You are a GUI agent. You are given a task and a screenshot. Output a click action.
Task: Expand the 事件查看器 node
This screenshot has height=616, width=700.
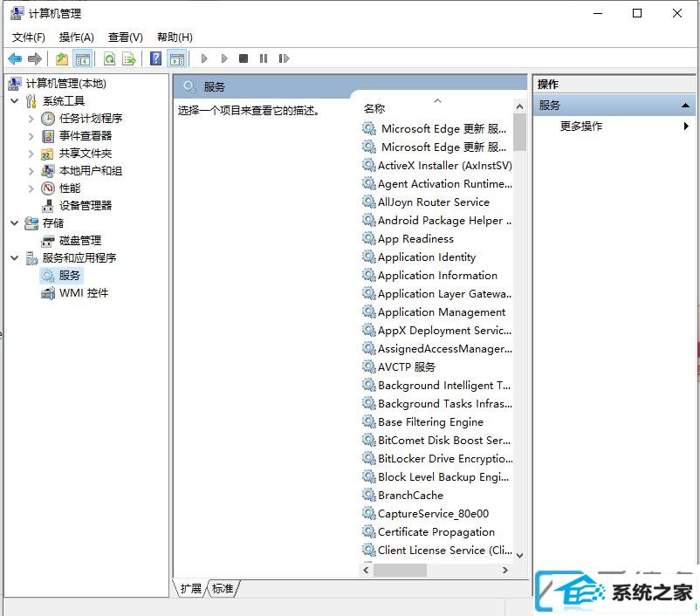31,136
